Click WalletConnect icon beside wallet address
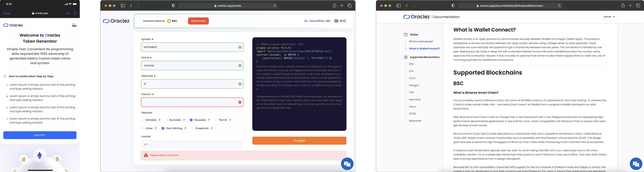The height and width of the screenshot is (172, 644). coord(306,21)
